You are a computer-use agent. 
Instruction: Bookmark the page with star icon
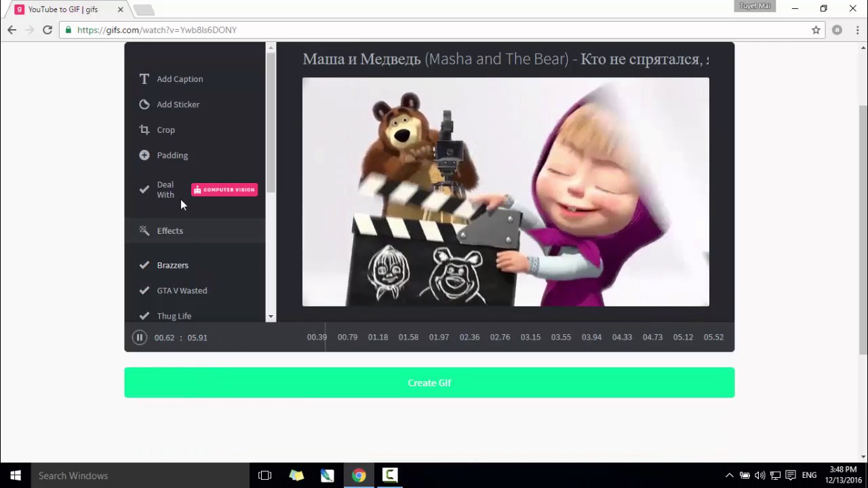816,30
